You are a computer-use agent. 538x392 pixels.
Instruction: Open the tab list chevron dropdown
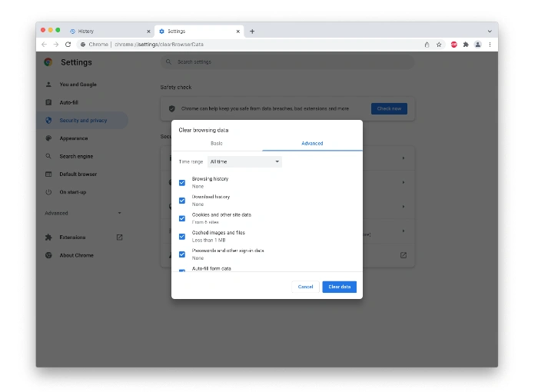490,32
